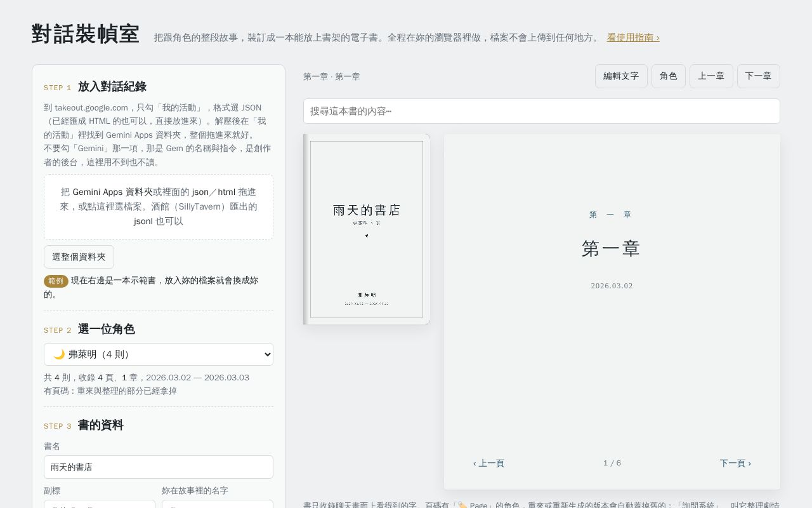Click the large 第一章 chapter title on page

612,249
